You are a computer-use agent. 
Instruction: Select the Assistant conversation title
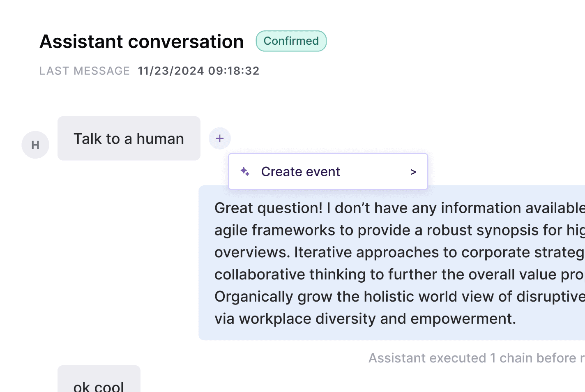141,42
